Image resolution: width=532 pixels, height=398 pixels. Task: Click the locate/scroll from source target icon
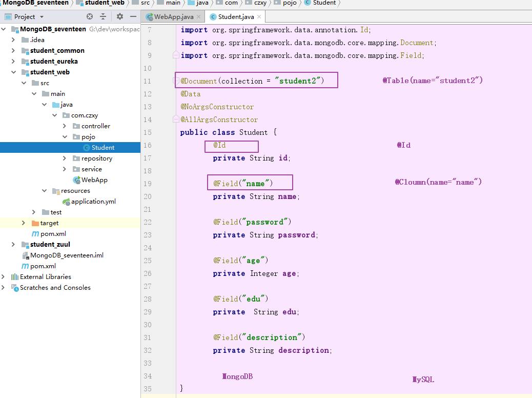point(90,16)
